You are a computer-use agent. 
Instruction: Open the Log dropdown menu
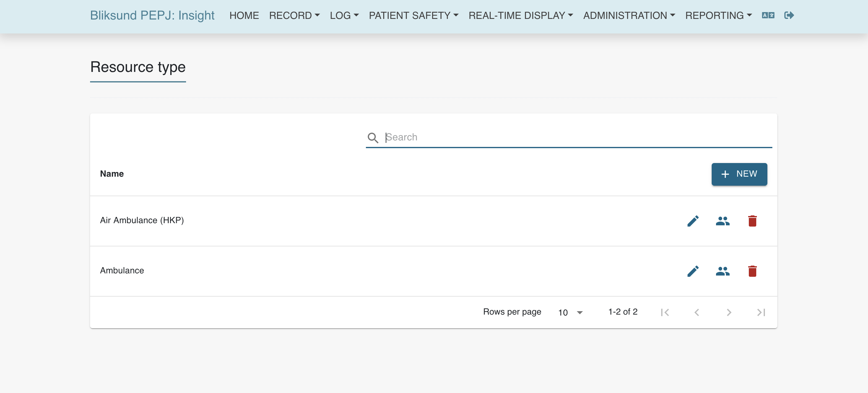click(344, 15)
